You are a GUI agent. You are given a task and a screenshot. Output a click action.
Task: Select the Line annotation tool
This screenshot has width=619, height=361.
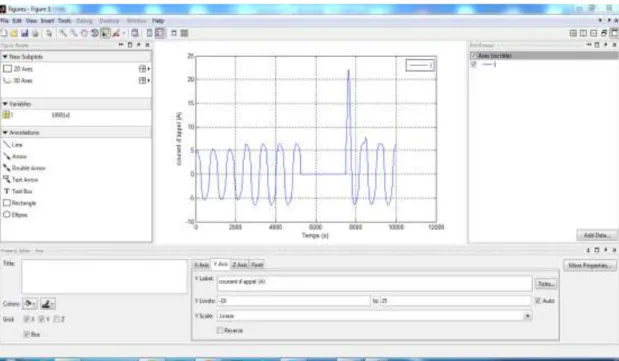[13, 145]
